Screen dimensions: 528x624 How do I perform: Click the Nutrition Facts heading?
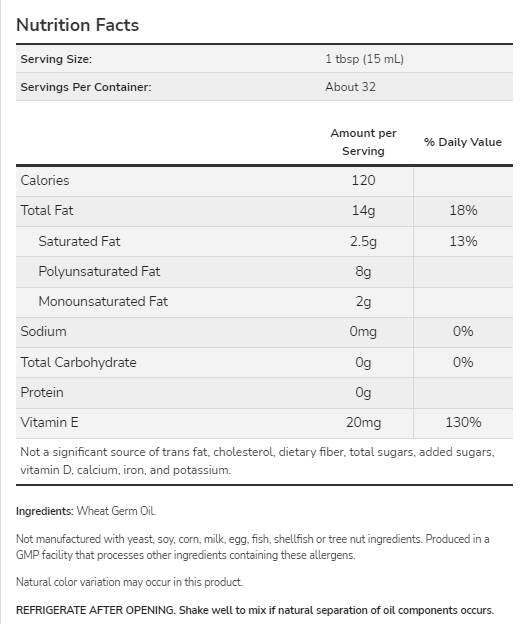pos(78,25)
